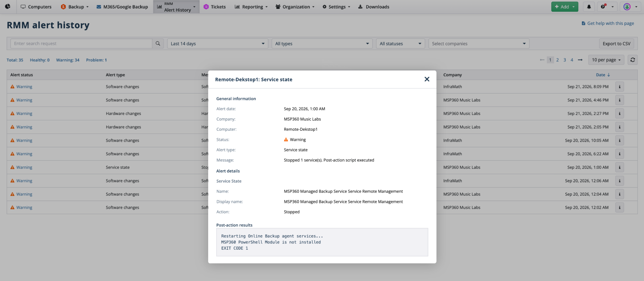The image size is (644, 281).
Task: Click the Export to CSV button
Action: pyautogui.click(x=616, y=44)
